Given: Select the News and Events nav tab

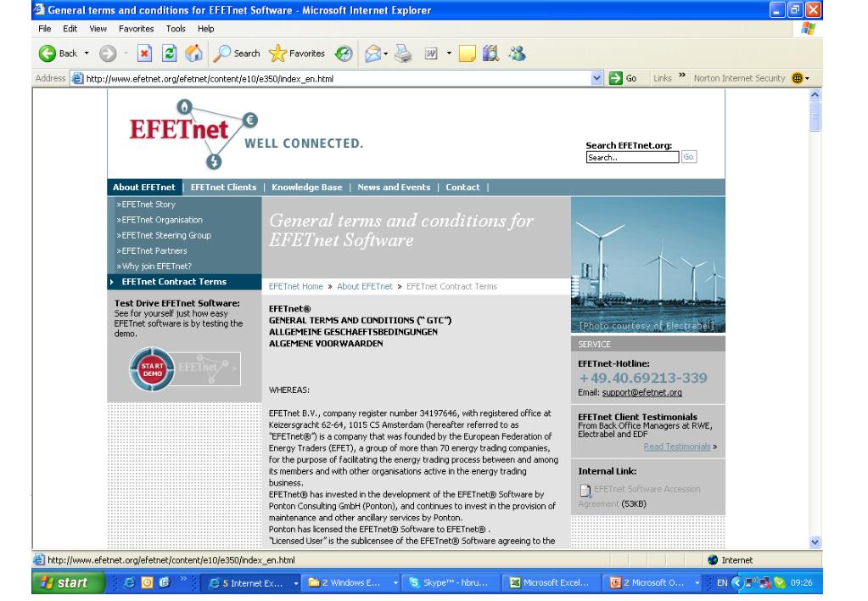Looking at the screenshot, I should (394, 188).
